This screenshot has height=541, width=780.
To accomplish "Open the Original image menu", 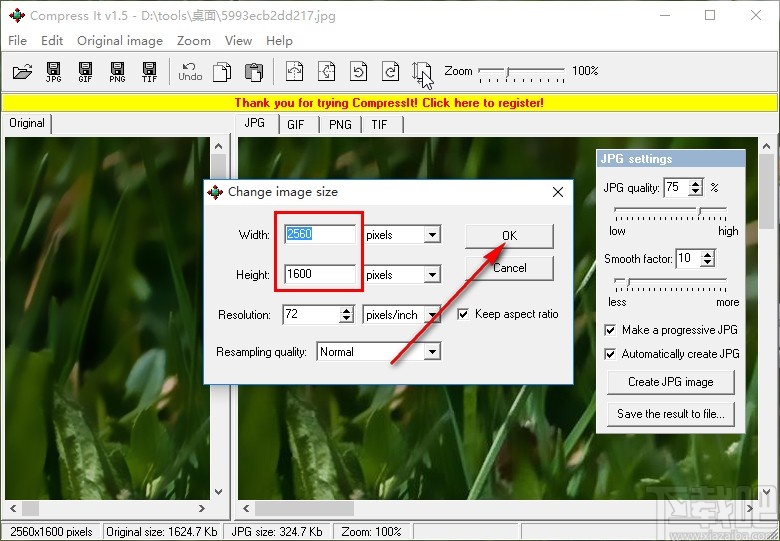I will click(x=119, y=41).
